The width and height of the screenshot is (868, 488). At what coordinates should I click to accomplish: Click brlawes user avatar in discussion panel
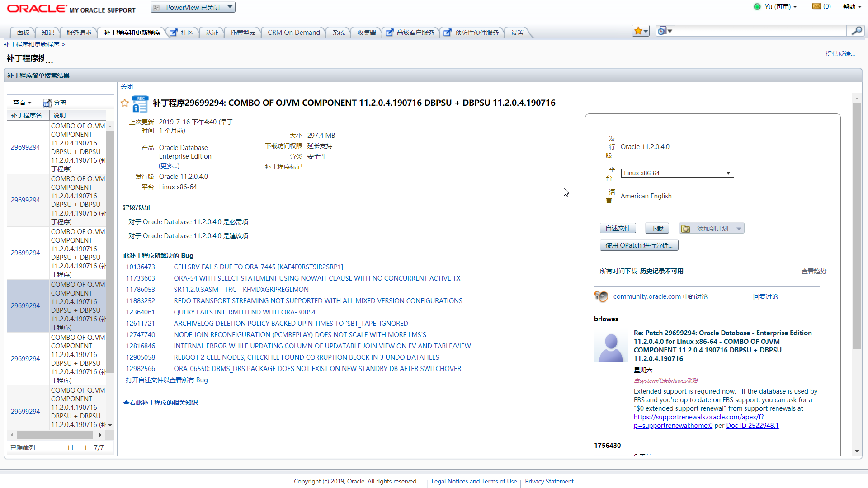coord(610,347)
